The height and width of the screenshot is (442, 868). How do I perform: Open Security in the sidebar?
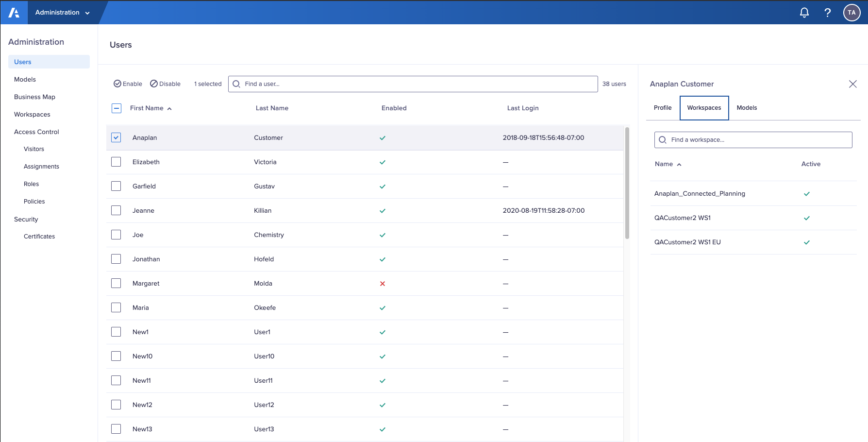[x=26, y=220]
